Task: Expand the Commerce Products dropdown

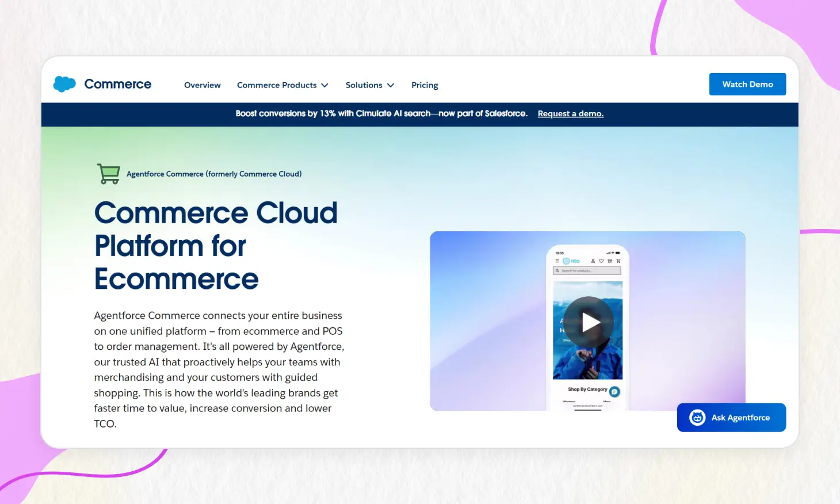Action: (282, 85)
